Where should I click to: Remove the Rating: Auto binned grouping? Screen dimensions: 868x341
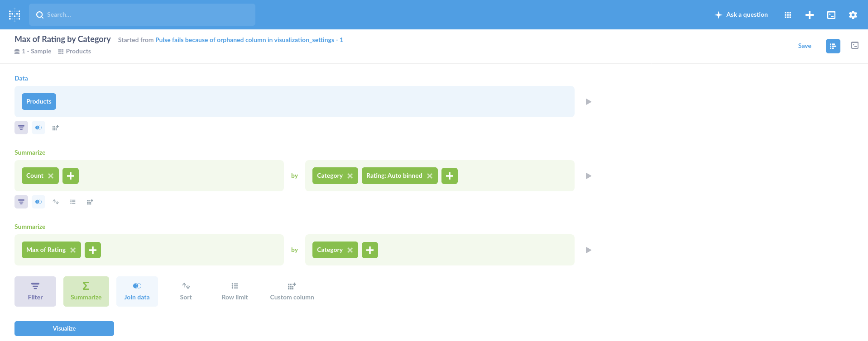point(430,176)
